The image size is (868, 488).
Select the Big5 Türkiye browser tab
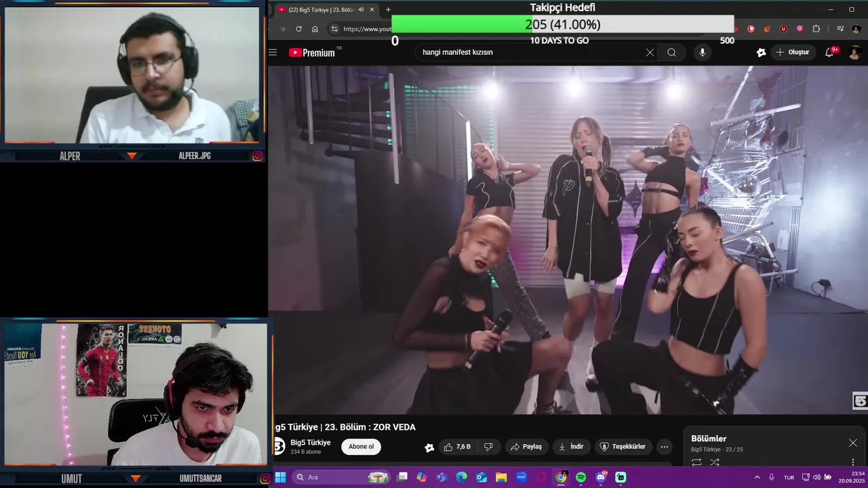tap(325, 9)
